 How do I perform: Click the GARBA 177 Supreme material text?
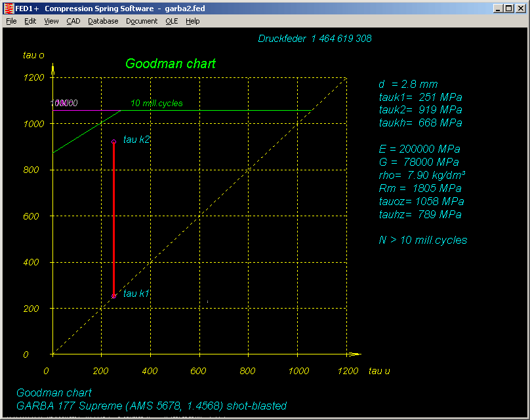tap(151, 406)
